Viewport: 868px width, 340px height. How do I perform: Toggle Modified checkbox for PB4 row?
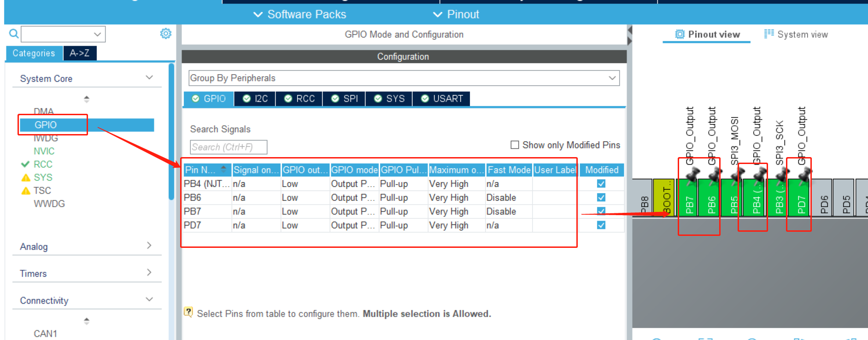601,184
